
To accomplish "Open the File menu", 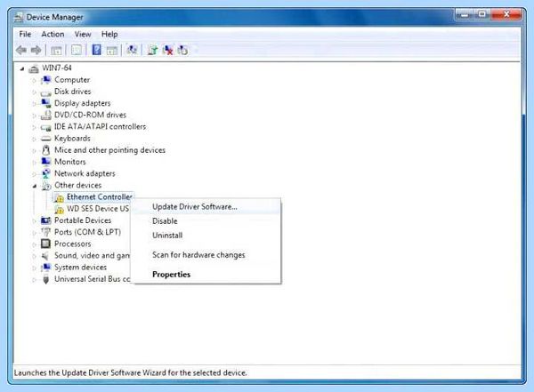I will [x=25, y=34].
